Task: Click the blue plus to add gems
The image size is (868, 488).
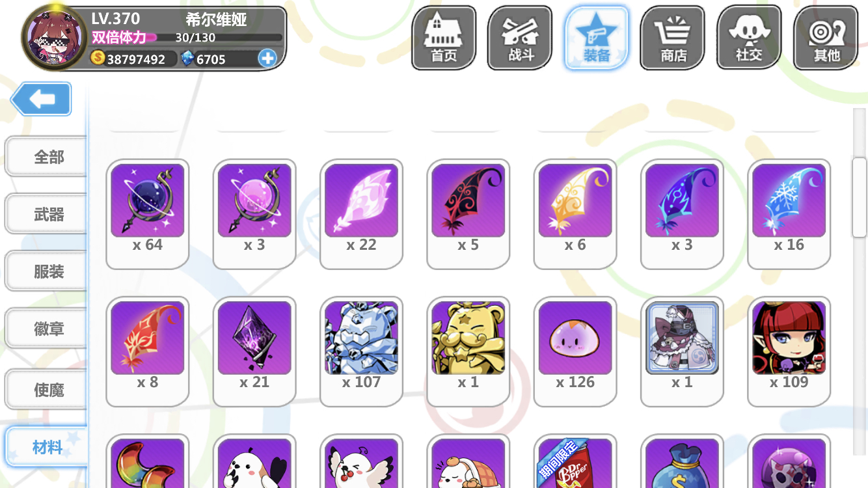Action: (x=267, y=59)
